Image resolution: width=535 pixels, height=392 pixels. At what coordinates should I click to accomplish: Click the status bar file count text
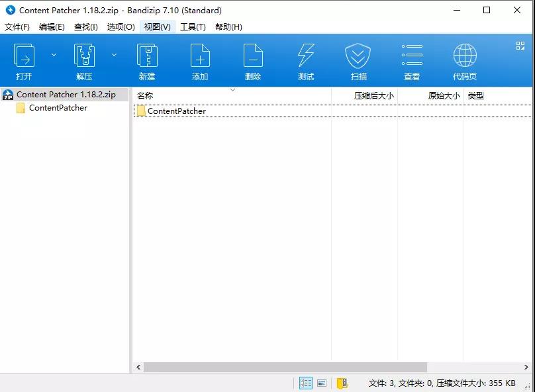point(442,383)
